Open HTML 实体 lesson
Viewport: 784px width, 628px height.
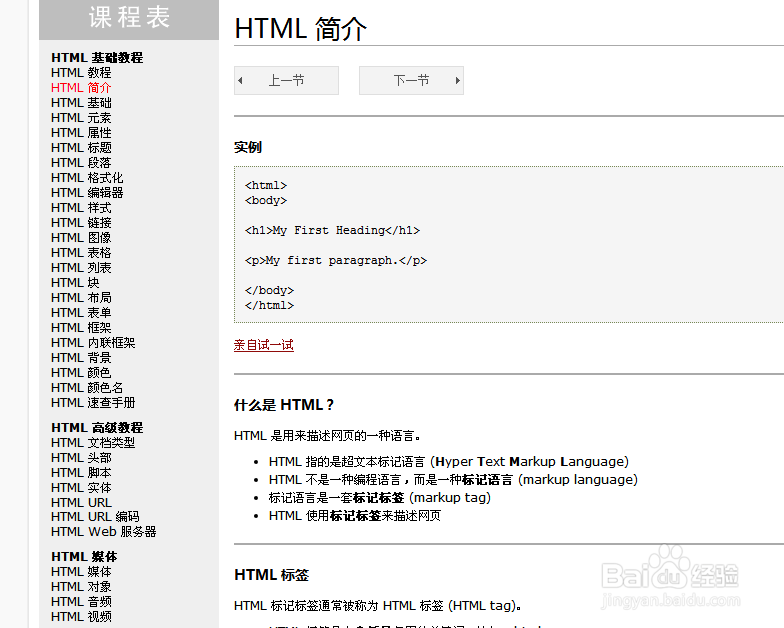(x=81, y=488)
